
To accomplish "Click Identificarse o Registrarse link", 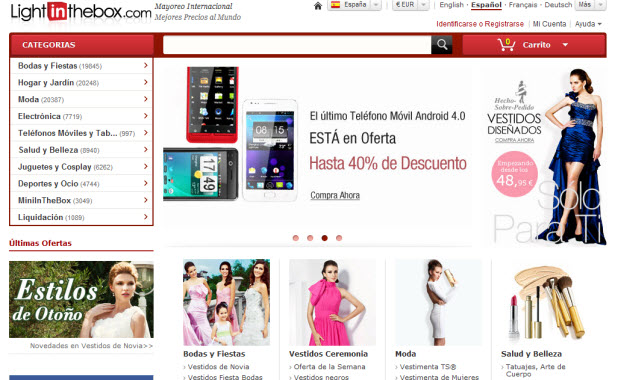I will tap(480, 24).
